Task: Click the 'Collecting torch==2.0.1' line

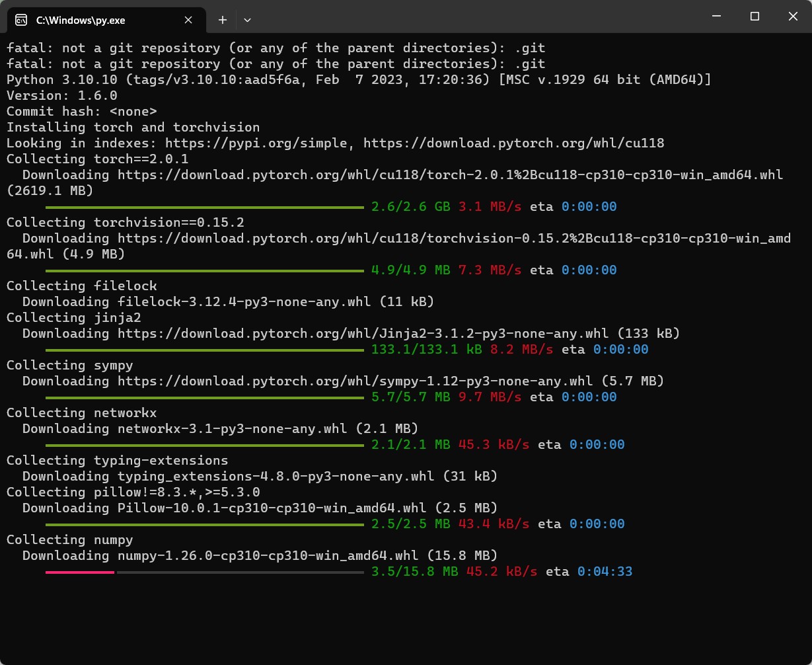Action: [x=98, y=159]
